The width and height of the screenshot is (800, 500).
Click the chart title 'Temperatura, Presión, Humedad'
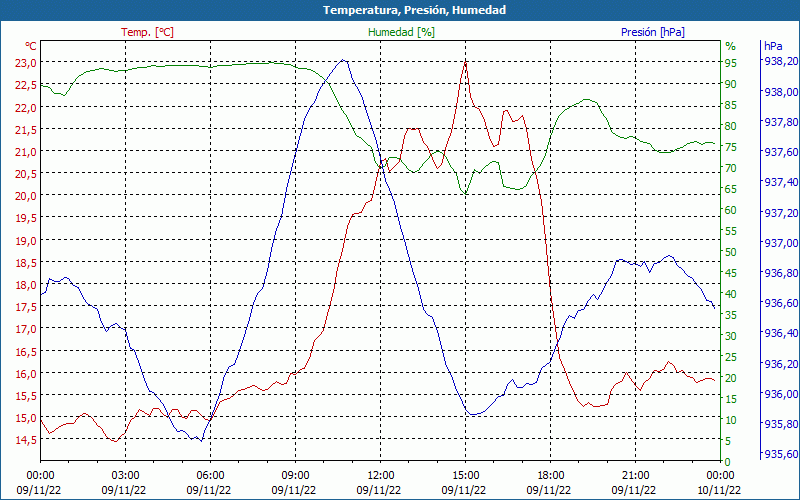tap(414, 10)
